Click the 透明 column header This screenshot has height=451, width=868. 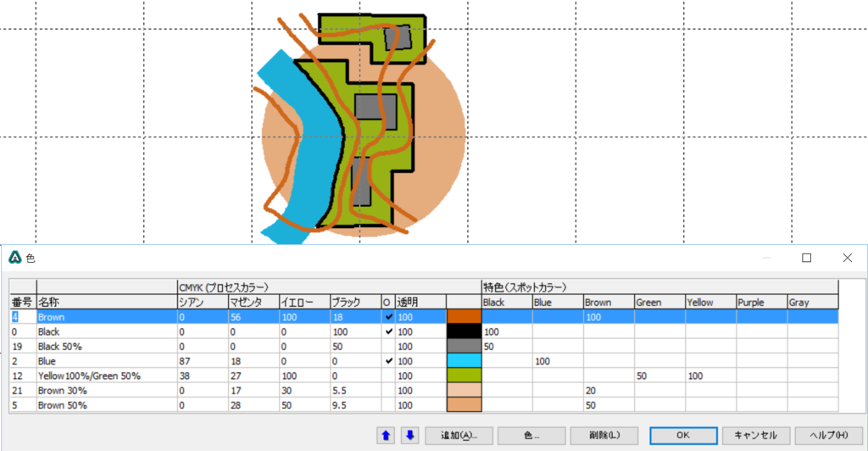point(420,302)
